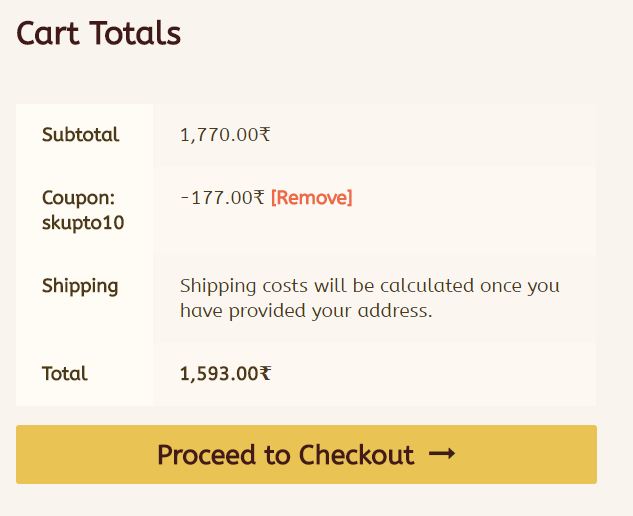Viewport: 633px width, 516px height.
Task: Click the rupee symbol after the discount
Action: coord(260,198)
